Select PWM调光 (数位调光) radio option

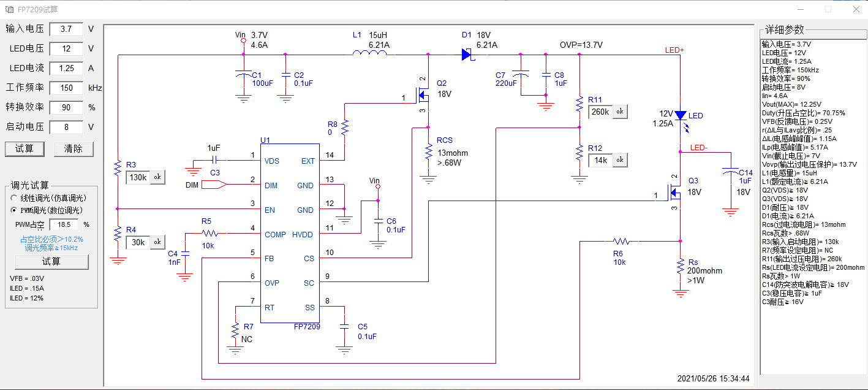[x=15, y=210]
